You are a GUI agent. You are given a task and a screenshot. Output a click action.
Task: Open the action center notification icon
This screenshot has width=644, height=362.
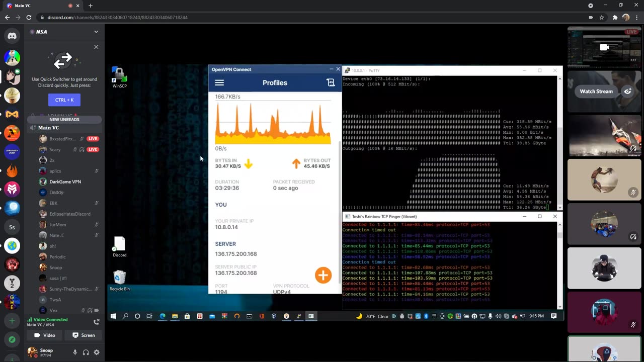pos(554,316)
